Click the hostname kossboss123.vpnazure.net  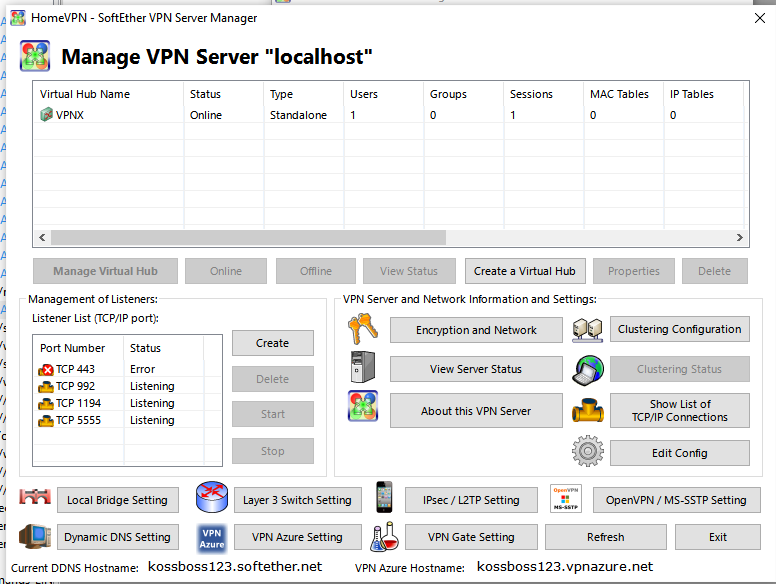(x=565, y=567)
